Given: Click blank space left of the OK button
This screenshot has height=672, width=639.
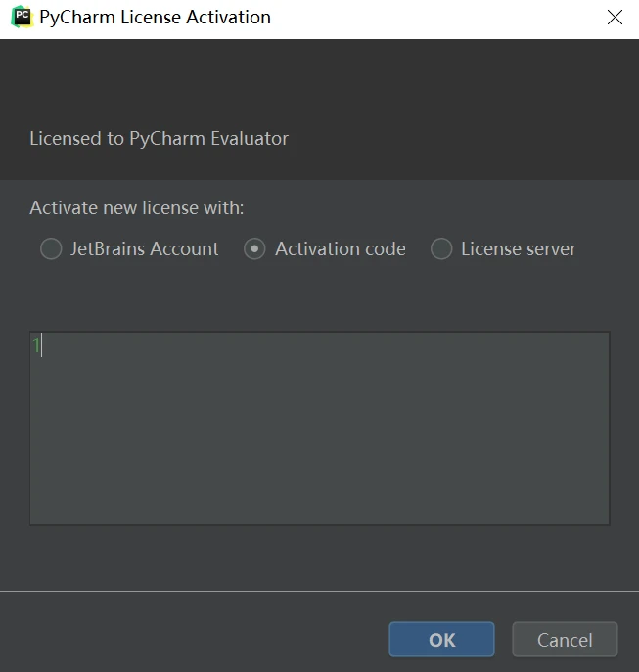Looking at the screenshot, I should click(x=196, y=640).
